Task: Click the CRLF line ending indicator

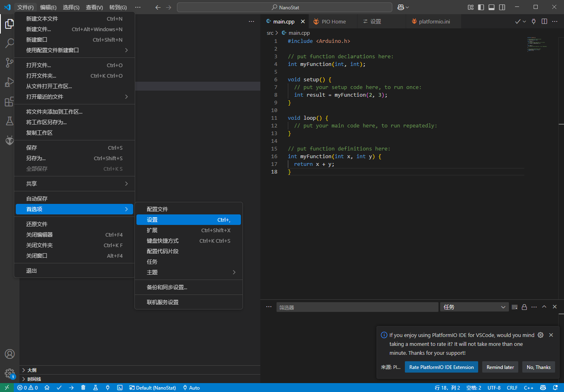Action: pos(512,388)
